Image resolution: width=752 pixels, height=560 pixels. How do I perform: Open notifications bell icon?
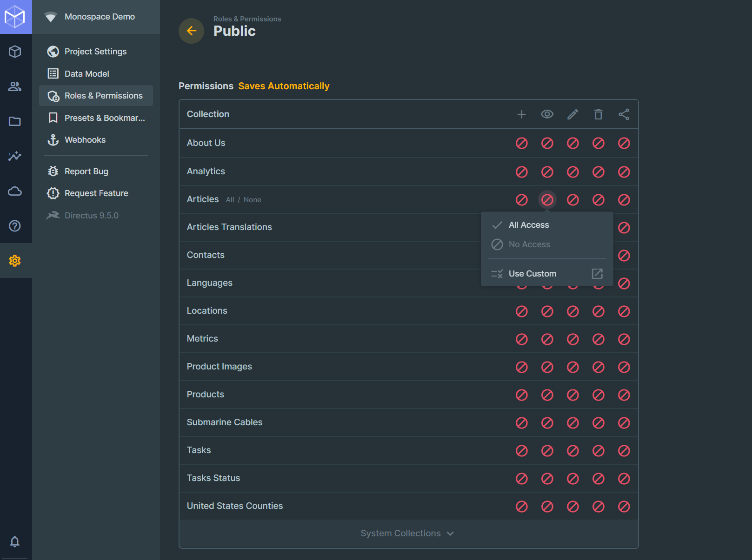coord(15,541)
